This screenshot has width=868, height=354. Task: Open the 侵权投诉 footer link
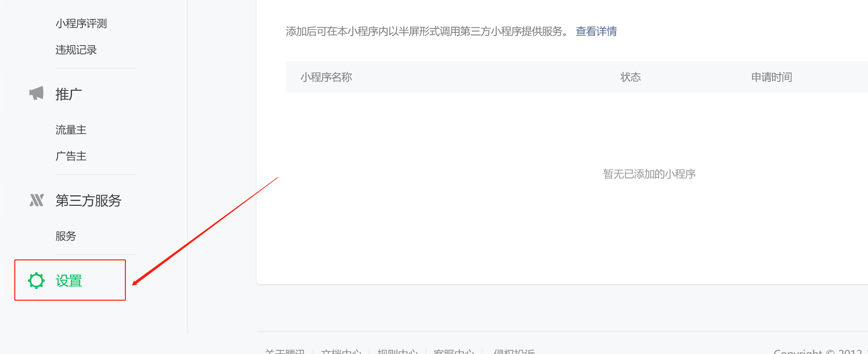[514, 351]
